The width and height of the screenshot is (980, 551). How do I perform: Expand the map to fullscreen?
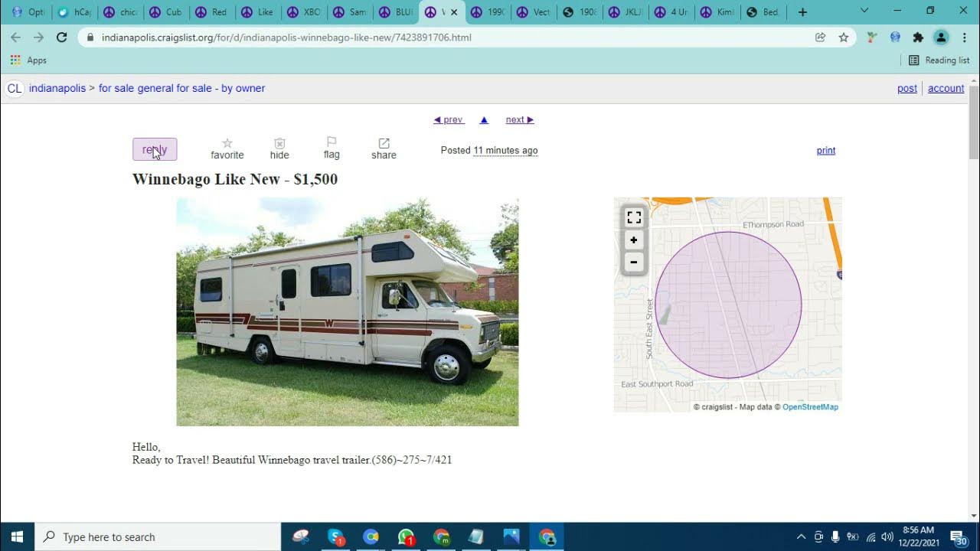[634, 217]
